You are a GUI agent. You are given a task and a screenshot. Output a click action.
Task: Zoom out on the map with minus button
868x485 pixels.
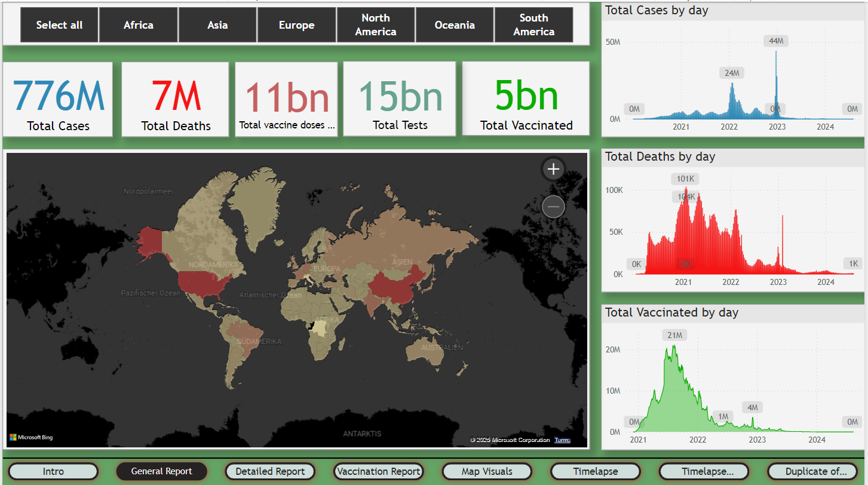(553, 207)
